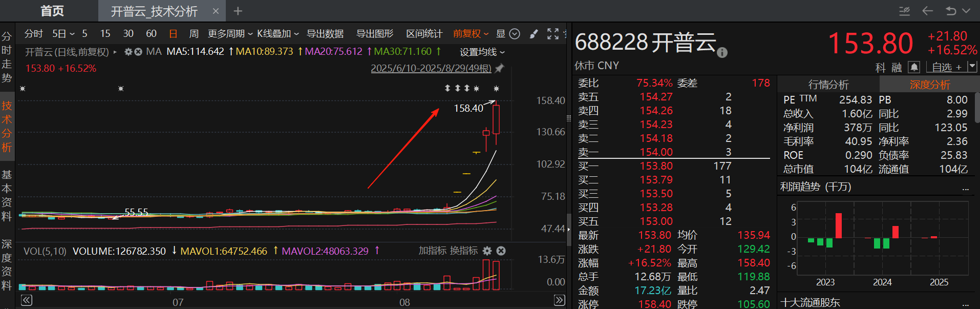Viewport: 980px width, 309px height.
Task: Toggle the hide-drawings icon in title bar
Action: (905, 11)
